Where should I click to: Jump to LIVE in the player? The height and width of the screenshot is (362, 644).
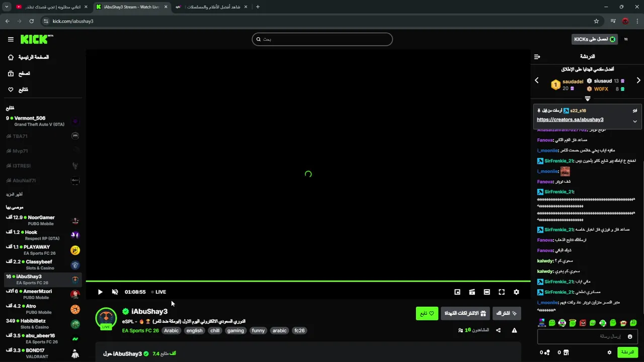coord(158,292)
